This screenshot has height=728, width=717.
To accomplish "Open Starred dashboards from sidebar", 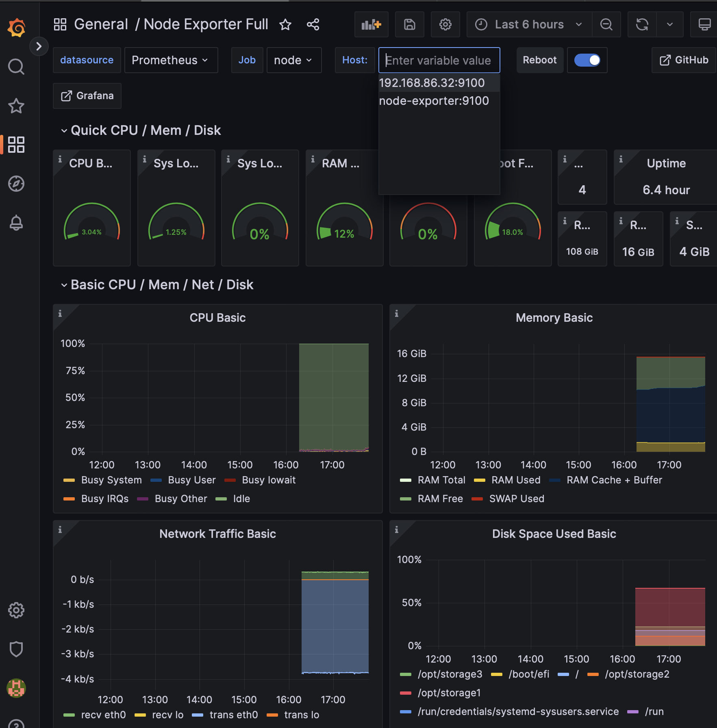I will pyautogui.click(x=16, y=106).
